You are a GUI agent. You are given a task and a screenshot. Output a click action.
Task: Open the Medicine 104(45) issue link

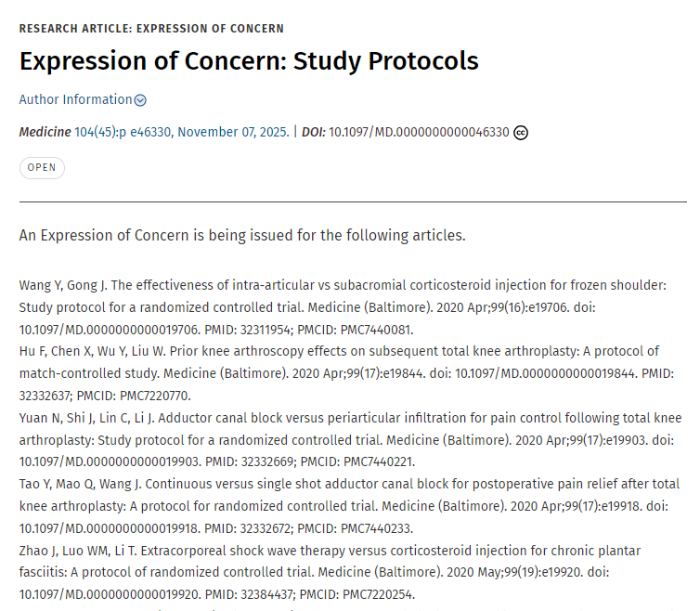pyautogui.click(x=182, y=132)
